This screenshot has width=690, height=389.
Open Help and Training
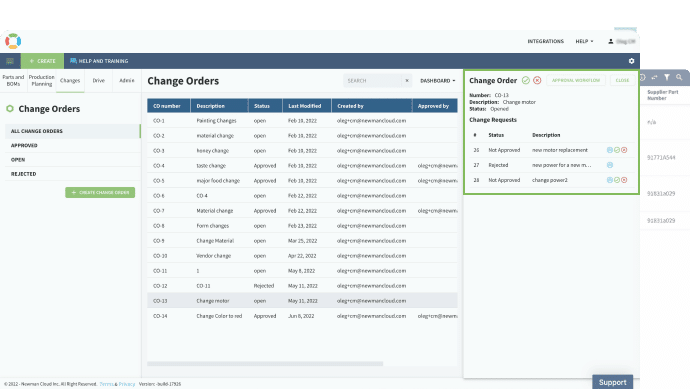tap(99, 61)
